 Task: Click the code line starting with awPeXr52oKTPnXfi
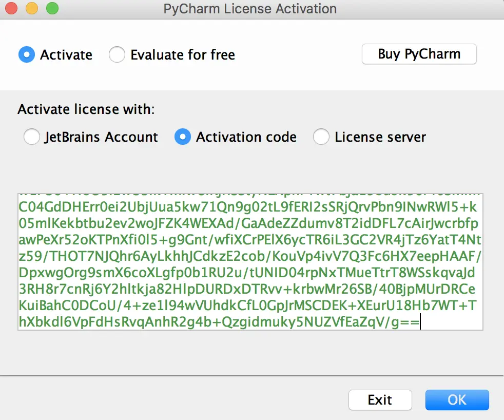pos(250,240)
